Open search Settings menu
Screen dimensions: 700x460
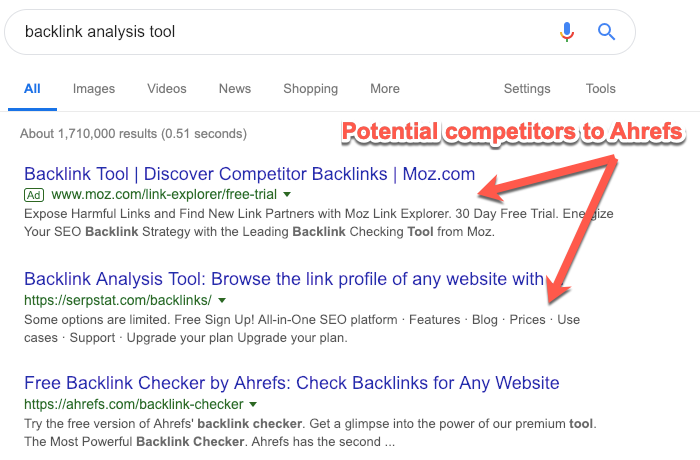527,89
